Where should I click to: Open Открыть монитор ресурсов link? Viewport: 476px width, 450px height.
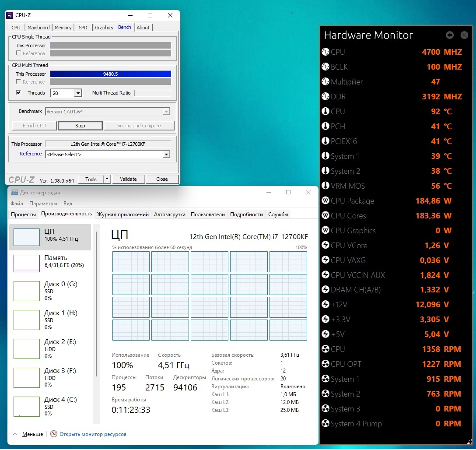tap(93, 434)
